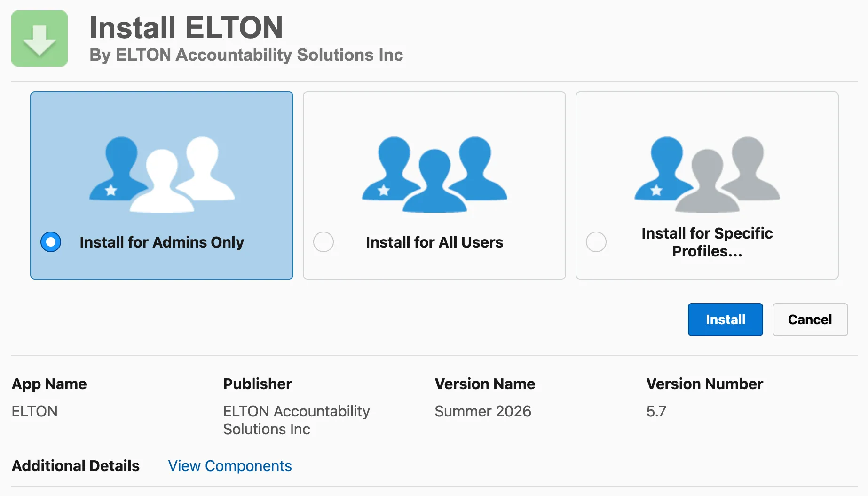This screenshot has height=496, width=868.
Task: Click the Install for All Users label
Action: pyautogui.click(x=434, y=242)
